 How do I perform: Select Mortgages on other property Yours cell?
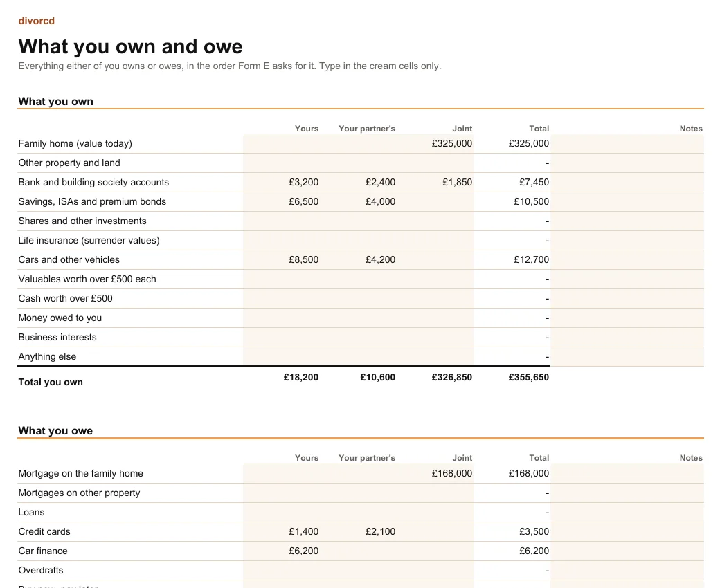coord(282,493)
